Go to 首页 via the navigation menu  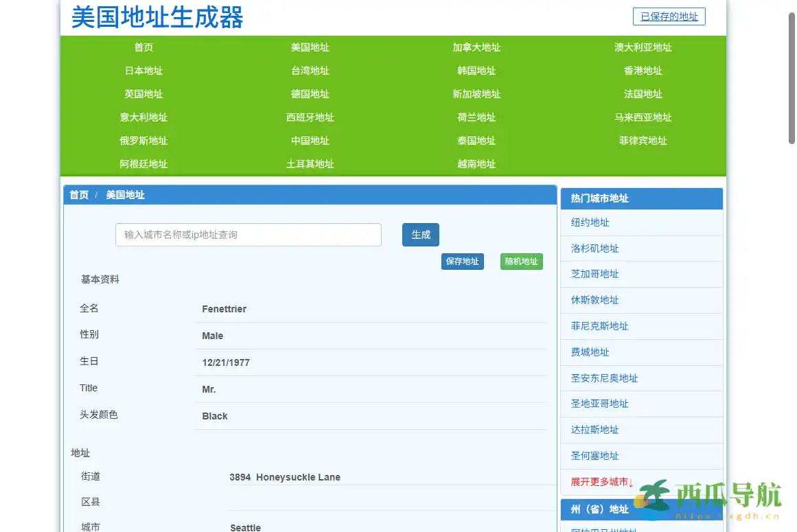click(143, 47)
